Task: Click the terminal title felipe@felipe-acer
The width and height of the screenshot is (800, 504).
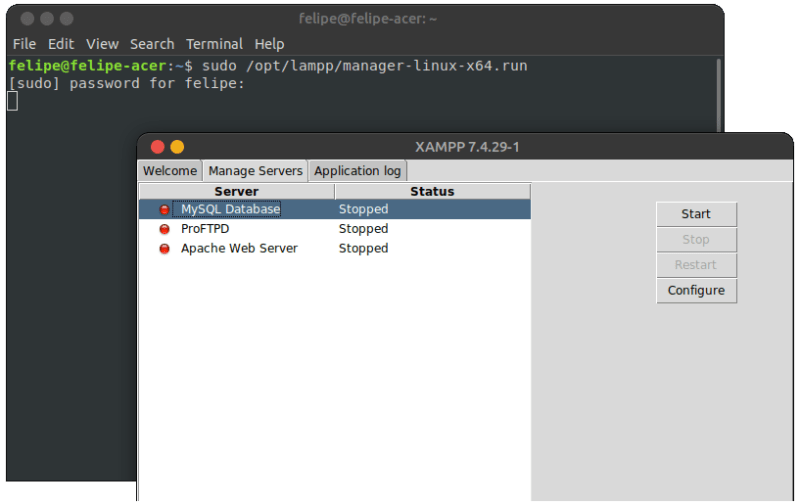Action: (367, 19)
